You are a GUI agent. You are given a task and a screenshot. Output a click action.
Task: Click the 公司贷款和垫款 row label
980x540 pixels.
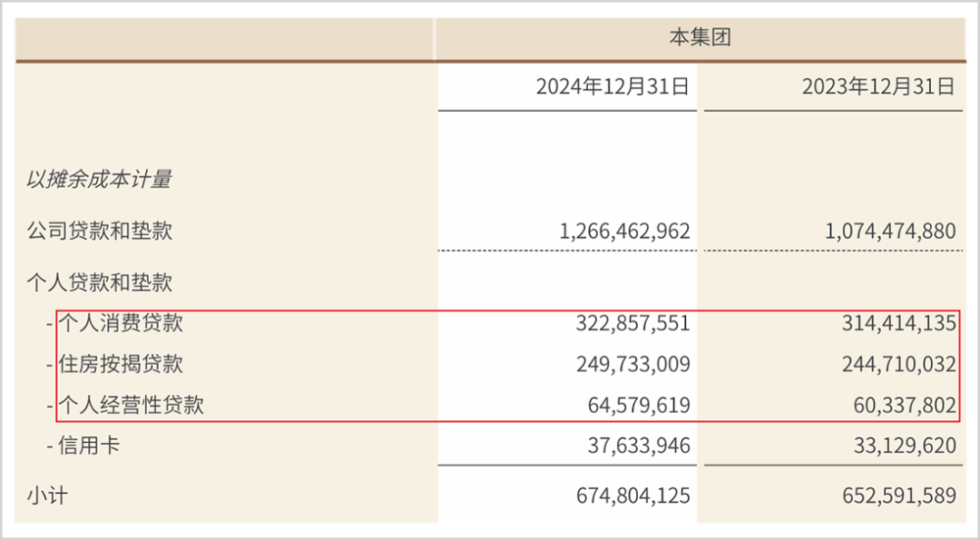pyautogui.click(x=100, y=231)
